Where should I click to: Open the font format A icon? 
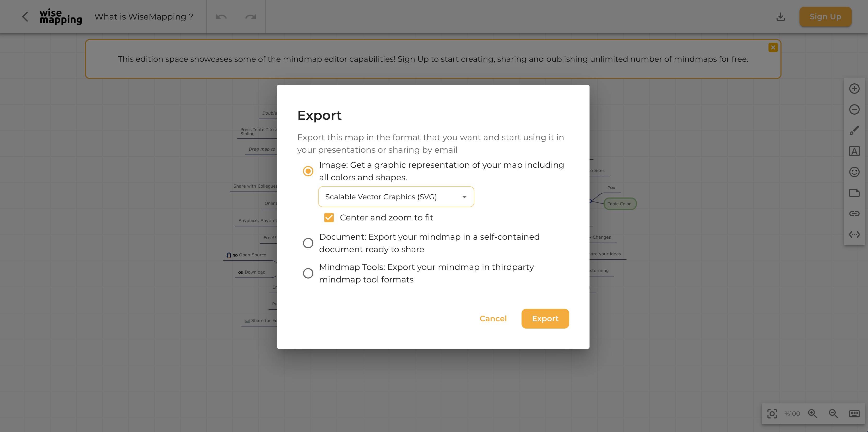(854, 151)
